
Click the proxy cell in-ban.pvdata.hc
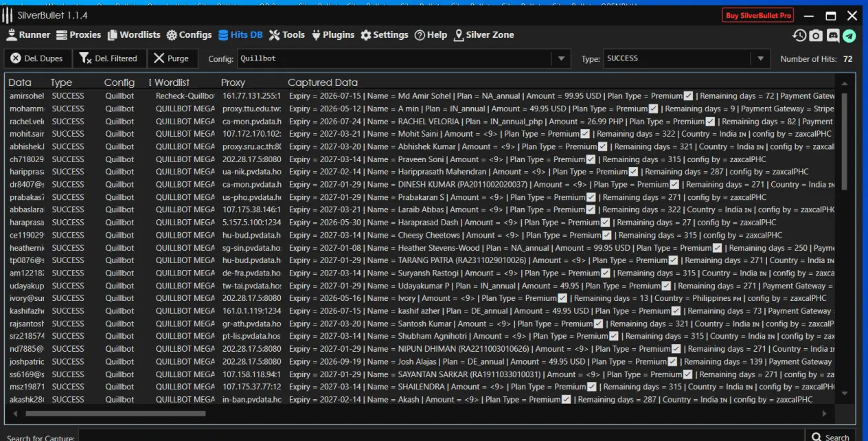point(251,399)
